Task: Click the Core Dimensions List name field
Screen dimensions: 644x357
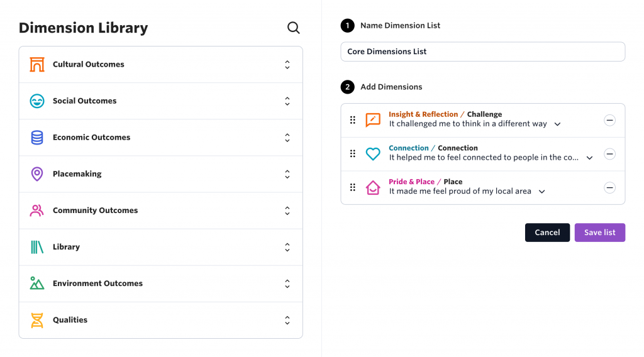Action: click(x=482, y=52)
